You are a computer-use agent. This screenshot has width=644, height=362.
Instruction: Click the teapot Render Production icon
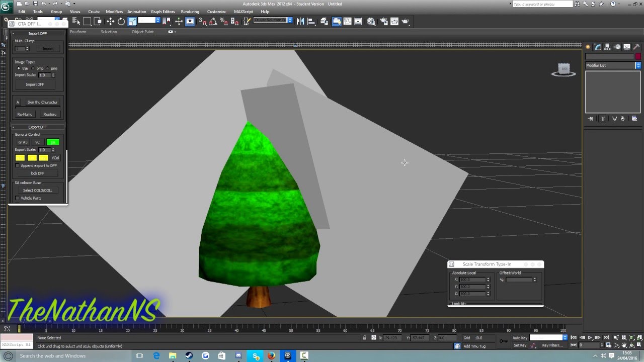click(x=406, y=22)
